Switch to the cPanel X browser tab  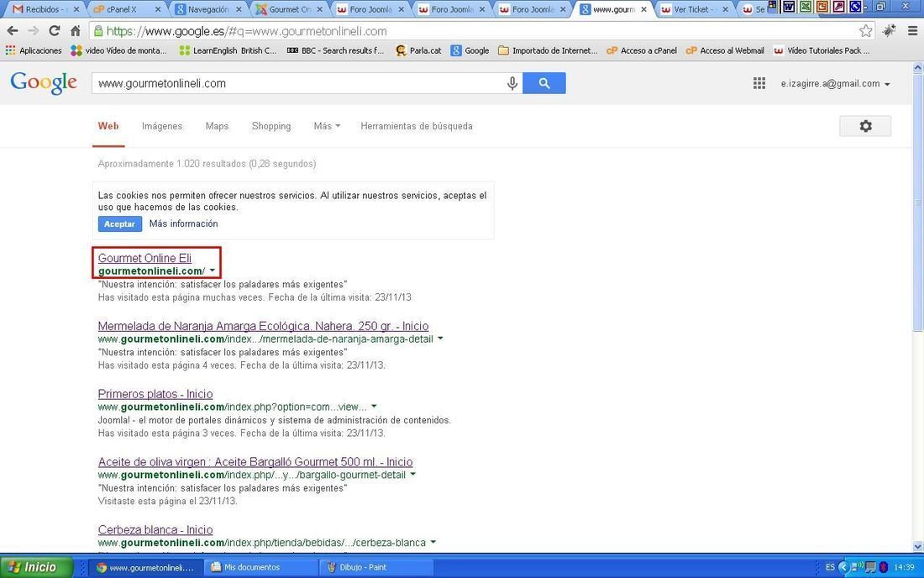[x=127, y=9]
